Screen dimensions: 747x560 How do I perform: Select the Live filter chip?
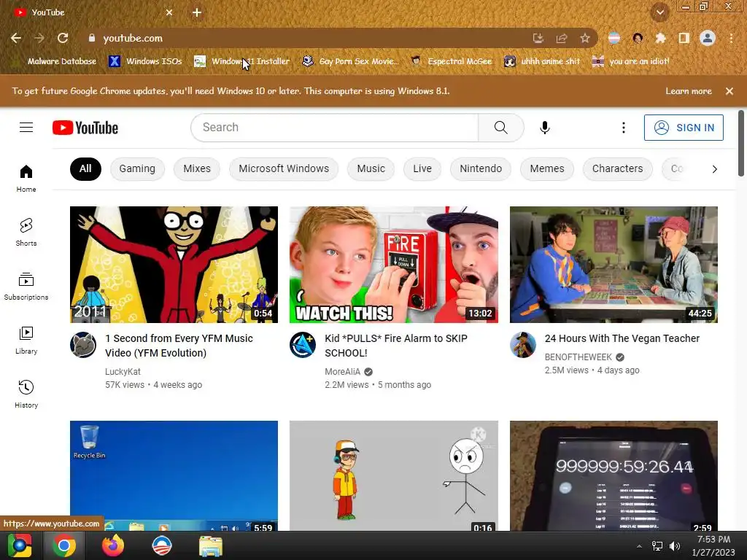422,169
